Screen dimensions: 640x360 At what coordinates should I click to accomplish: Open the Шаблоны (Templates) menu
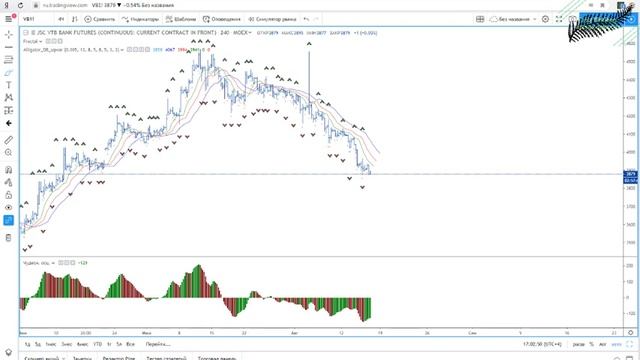(181, 19)
